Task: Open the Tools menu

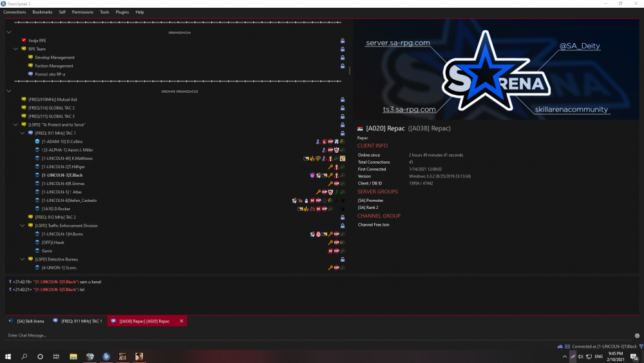Action: [104, 12]
